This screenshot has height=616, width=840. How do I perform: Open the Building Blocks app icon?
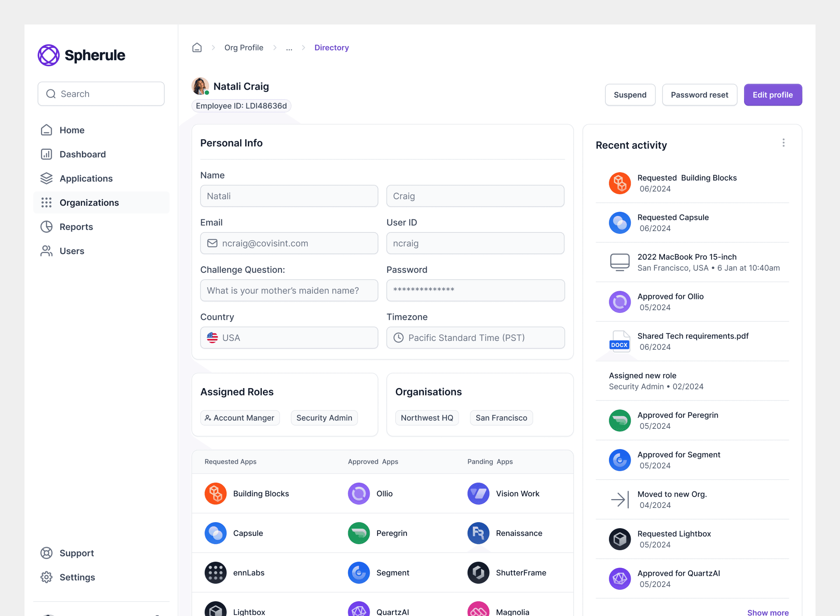(x=215, y=493)
